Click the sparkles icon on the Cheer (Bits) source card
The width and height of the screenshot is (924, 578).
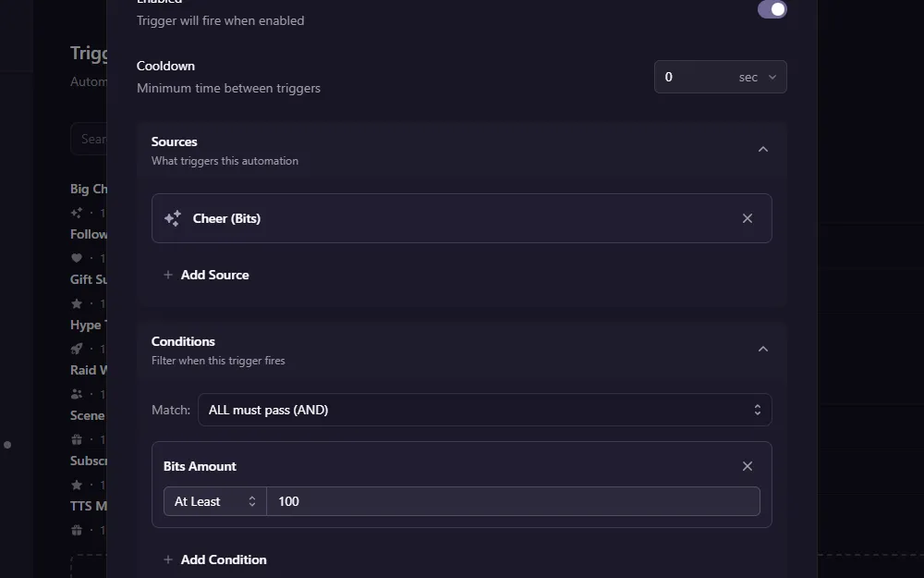(172, 218)
